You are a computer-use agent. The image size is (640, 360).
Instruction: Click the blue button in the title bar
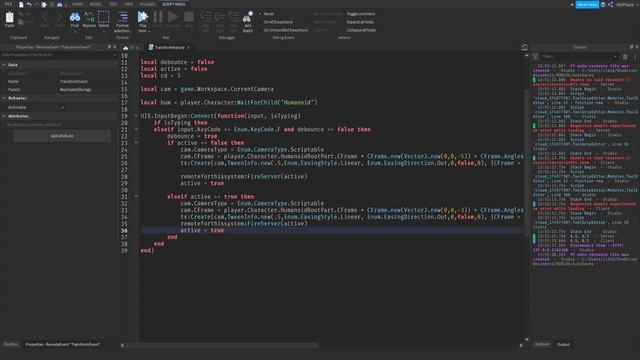point(587,4)
